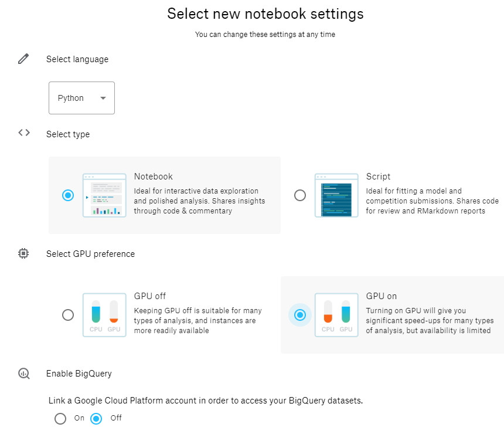Click the BigQuery magnifier chart icon

[x=23, y=373]
